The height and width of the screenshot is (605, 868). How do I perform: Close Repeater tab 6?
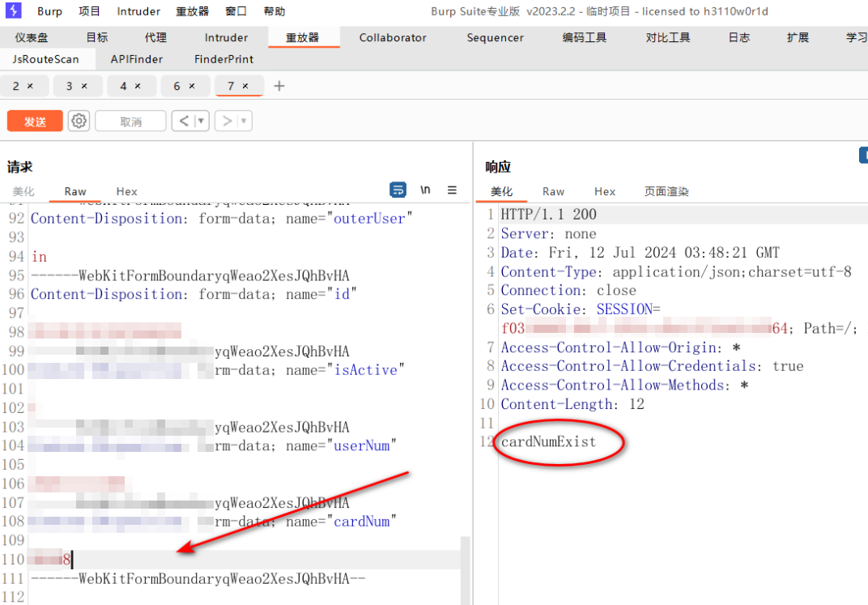(x=192, y=86)
